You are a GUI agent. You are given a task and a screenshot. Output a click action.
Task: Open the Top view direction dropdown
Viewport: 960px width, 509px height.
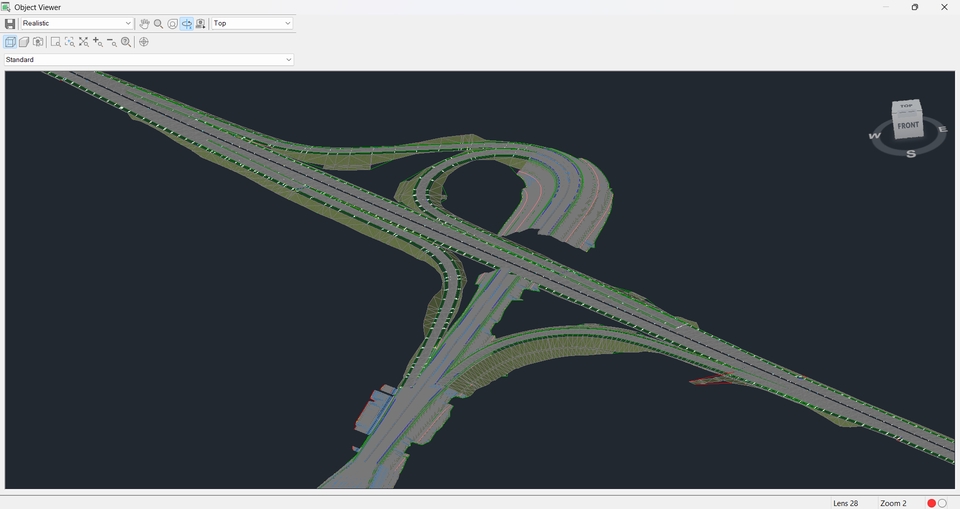(x=252, y=23)
